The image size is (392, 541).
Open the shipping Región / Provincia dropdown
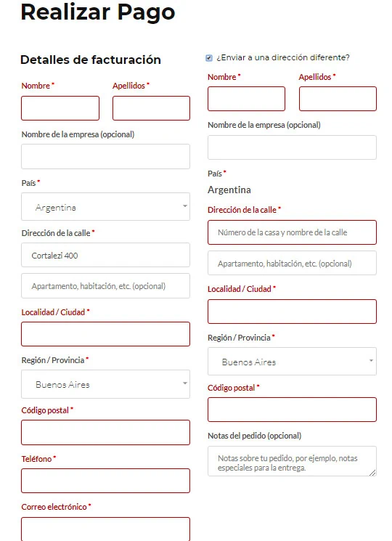(292, 361)
